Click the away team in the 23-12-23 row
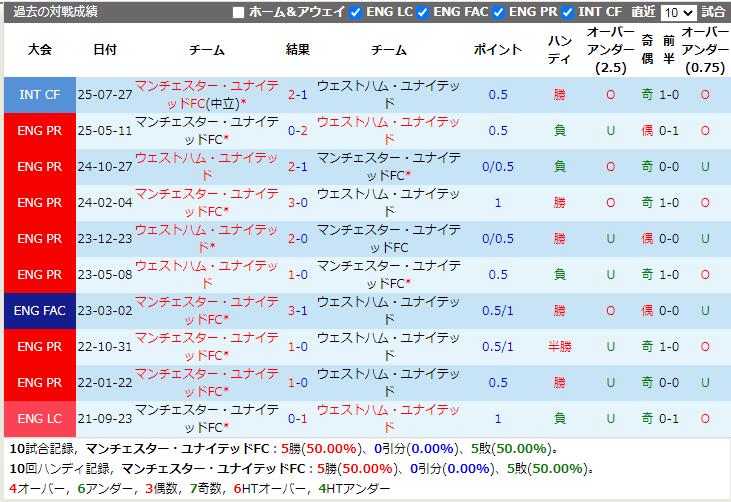Screen dimensions: 731x502 tap(389, 238)
